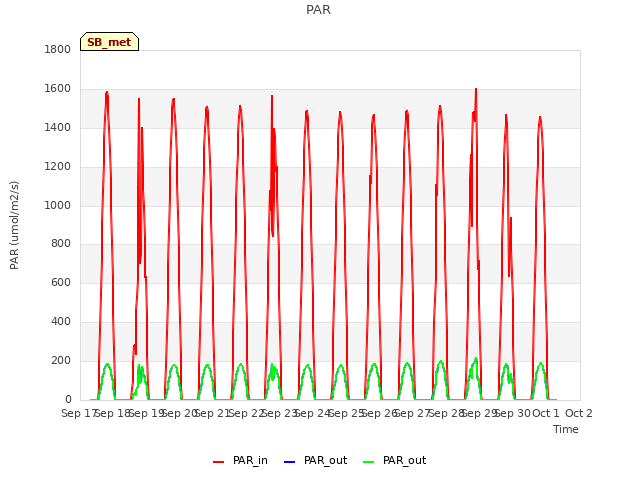Toggle the PAR_in legend entry

[240, 460]
